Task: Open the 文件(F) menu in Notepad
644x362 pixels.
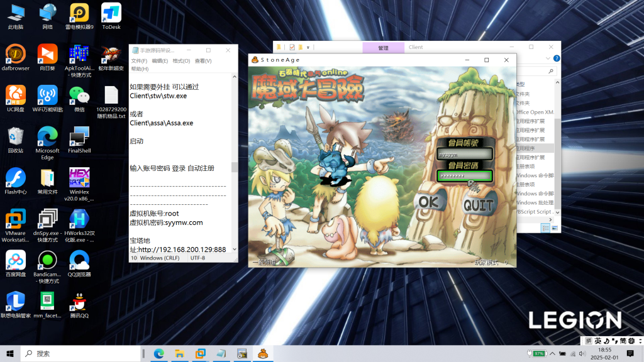Action: [139, 61]
